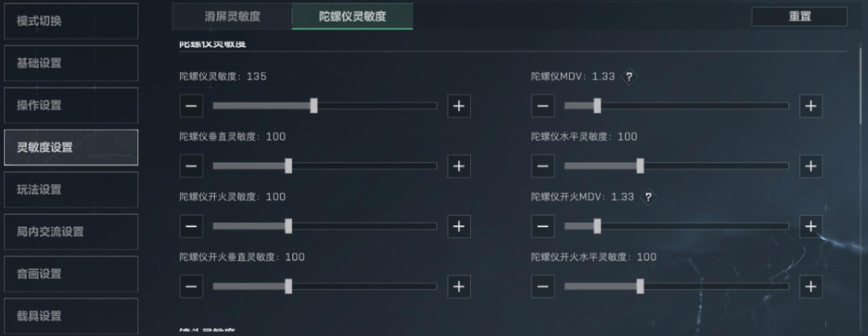Open 模式切换 settings category
This screenshot has width=868, height=336.
71,21
